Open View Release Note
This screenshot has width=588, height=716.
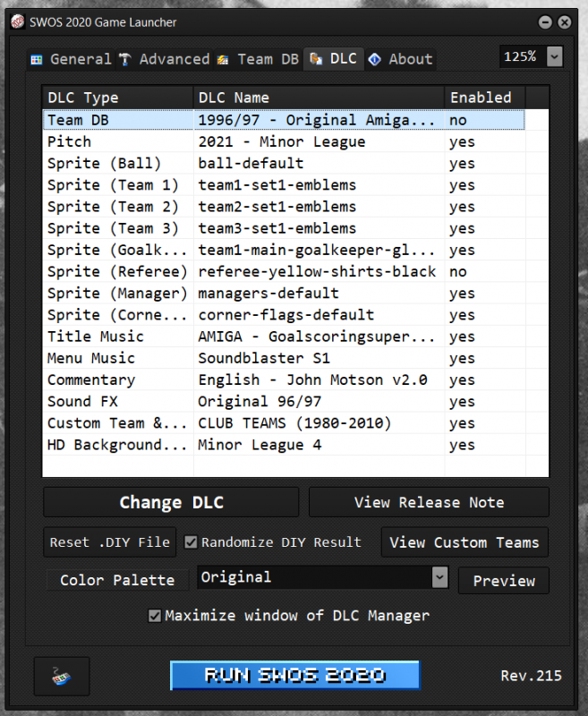(429, 502)
